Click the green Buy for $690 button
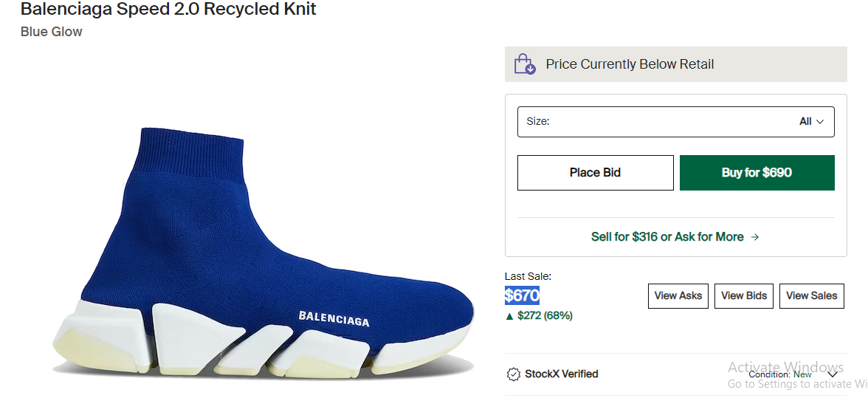This screenshot has width=868, height=401. click(757, 173)
